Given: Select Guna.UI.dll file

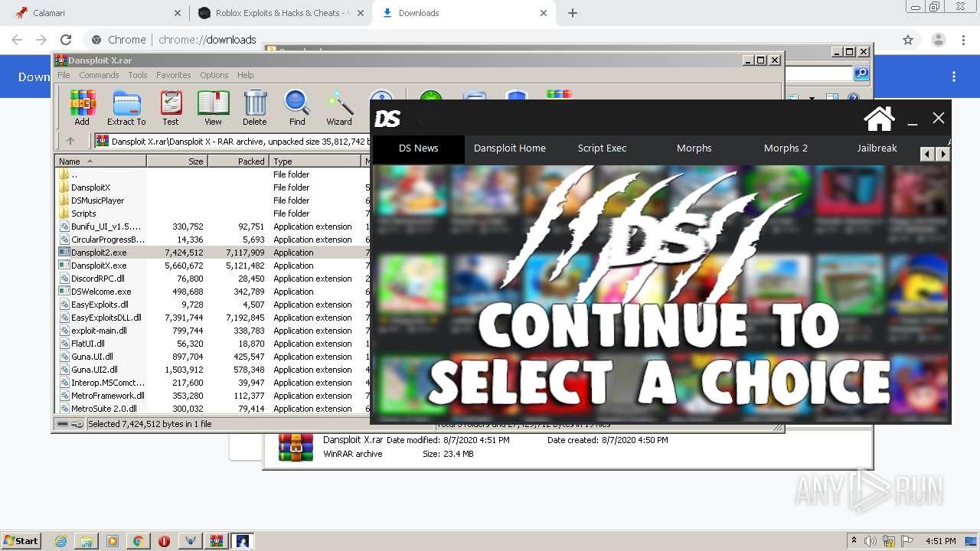Looking at the screenshot, I should click(212, 357).
